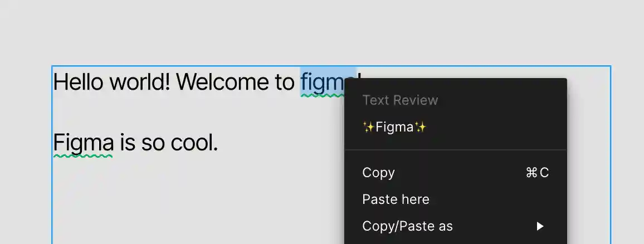Choose Copy from the context menu
This screenshot has width=644, height=244.
[x=378, y=173]
